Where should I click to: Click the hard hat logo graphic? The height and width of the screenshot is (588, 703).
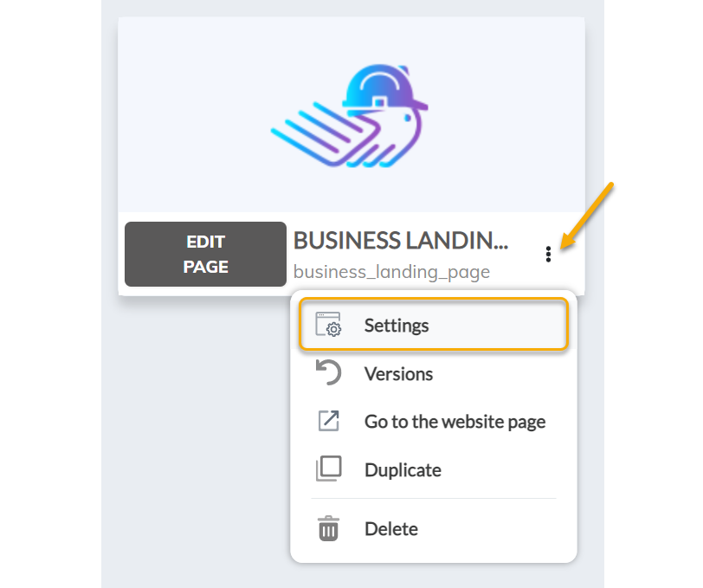click(350, 116)
